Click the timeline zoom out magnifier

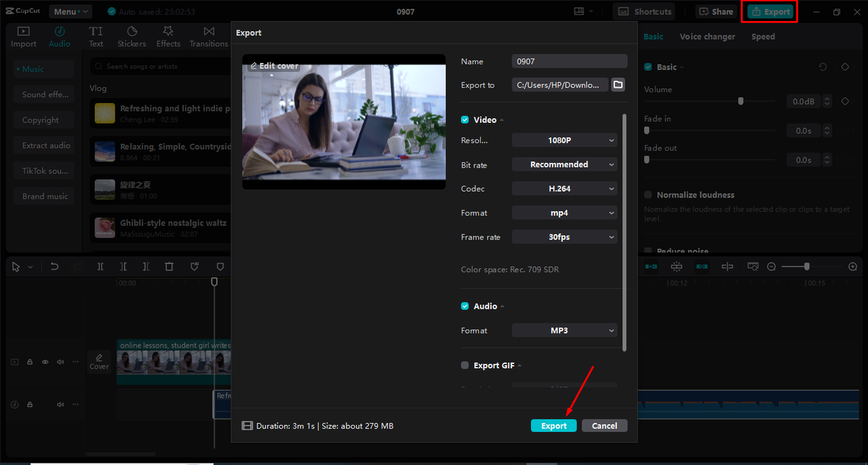[x=772, y=267]
